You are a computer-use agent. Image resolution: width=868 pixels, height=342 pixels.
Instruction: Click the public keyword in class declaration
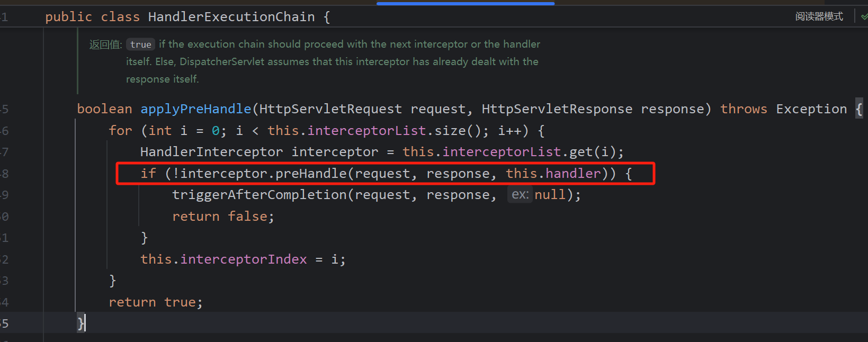(x=69, y=17)
